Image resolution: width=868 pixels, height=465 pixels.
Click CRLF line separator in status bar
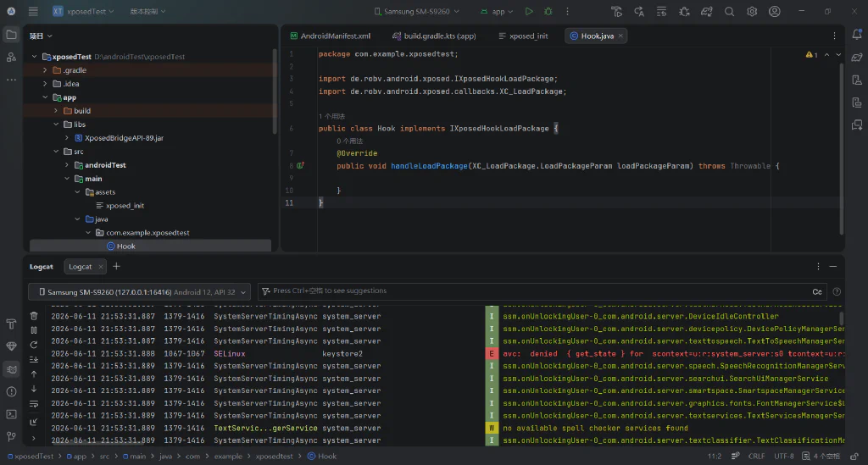pos(756,457)
